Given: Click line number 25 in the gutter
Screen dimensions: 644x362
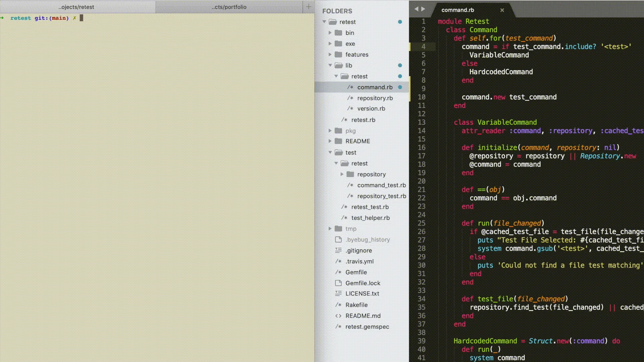Looking at the screenshot, I should [422, 223].
